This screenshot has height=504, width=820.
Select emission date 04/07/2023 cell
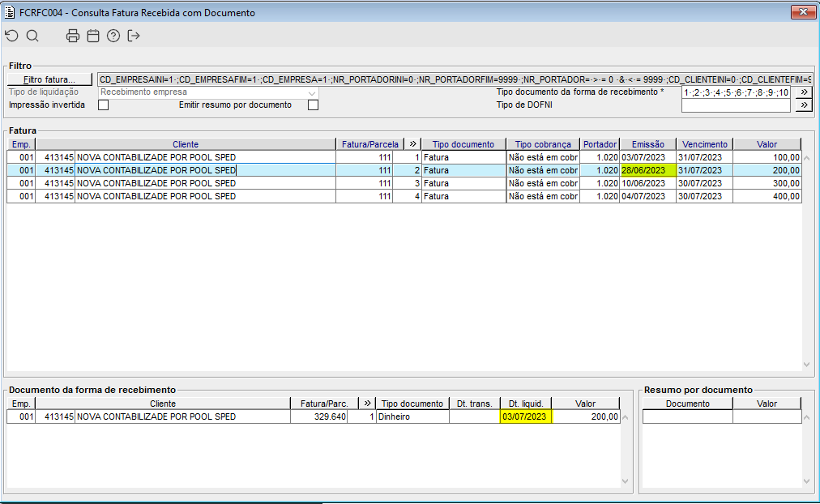(x=647, y=197)
